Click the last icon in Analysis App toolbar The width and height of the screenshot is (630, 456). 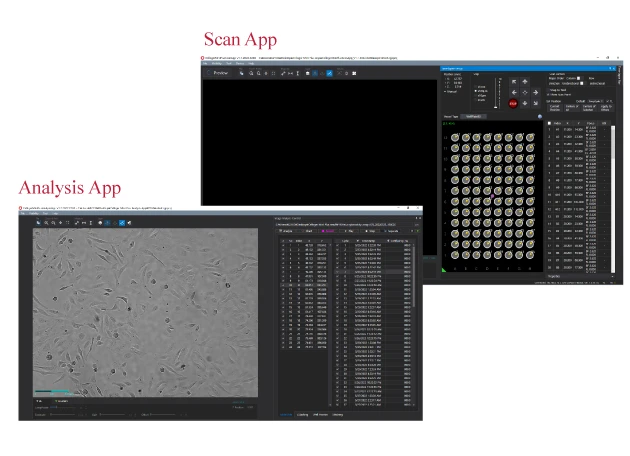tap(129, 223)
